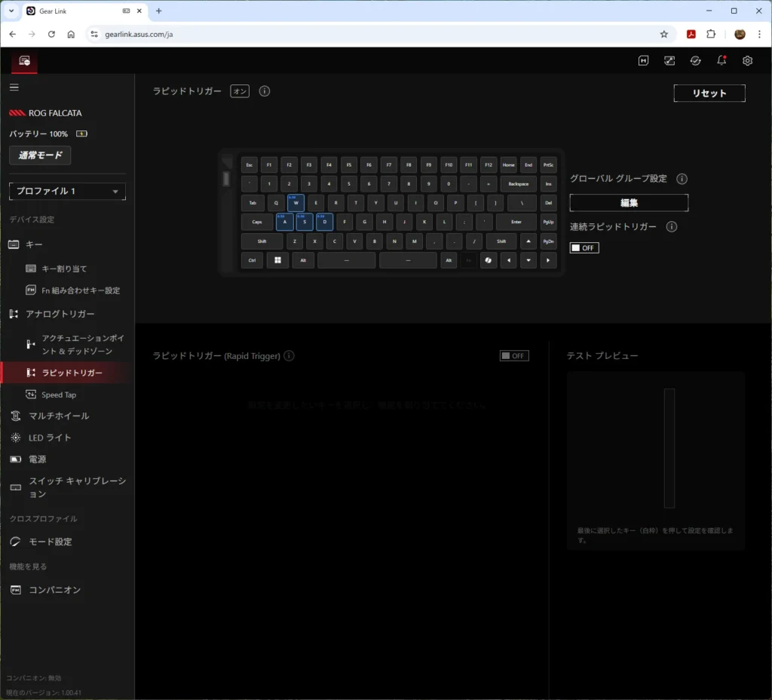Screen dimensions: 772x700
Task: Select the device icon tab at top left
Action: pyautogui.click(x=25, y=61)
